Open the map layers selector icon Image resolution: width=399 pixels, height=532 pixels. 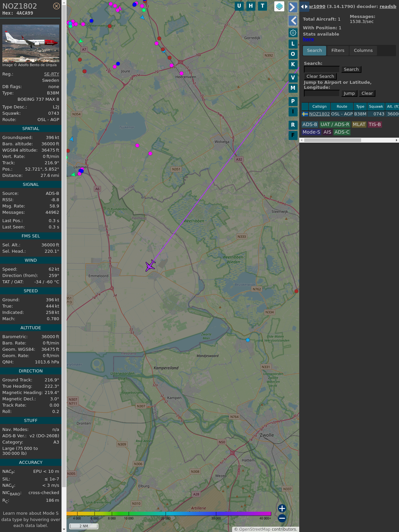[x=279, y=6]
